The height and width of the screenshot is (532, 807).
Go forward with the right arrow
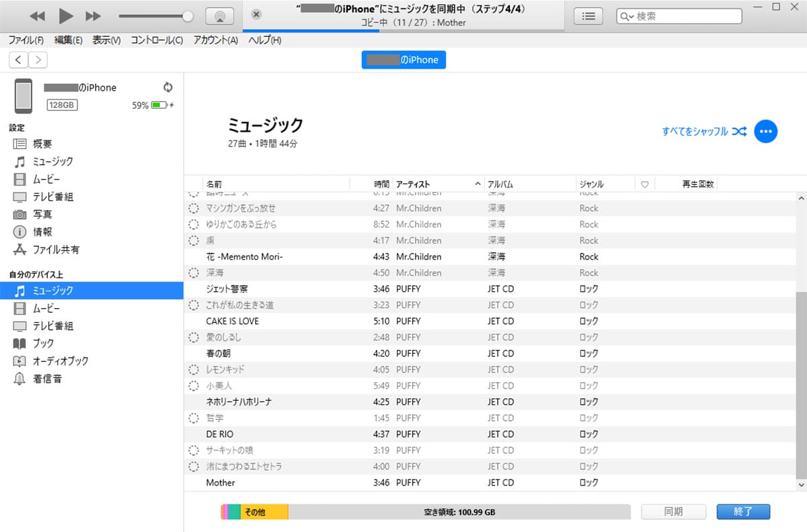click(38, 60)
